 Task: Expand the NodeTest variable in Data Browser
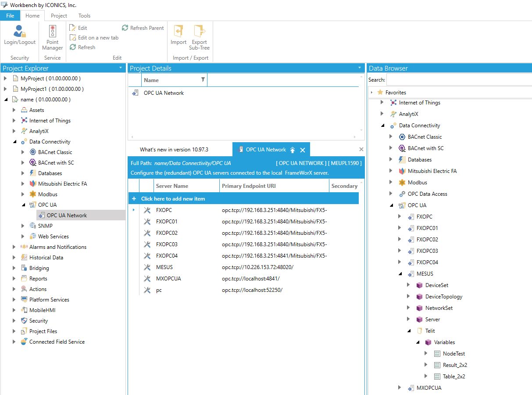pos(426,354)
